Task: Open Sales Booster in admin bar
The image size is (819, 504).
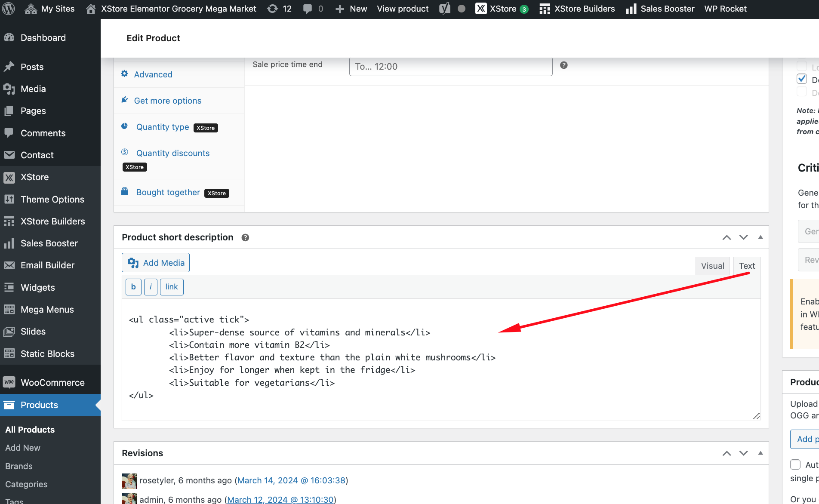Action: (660, 9)
